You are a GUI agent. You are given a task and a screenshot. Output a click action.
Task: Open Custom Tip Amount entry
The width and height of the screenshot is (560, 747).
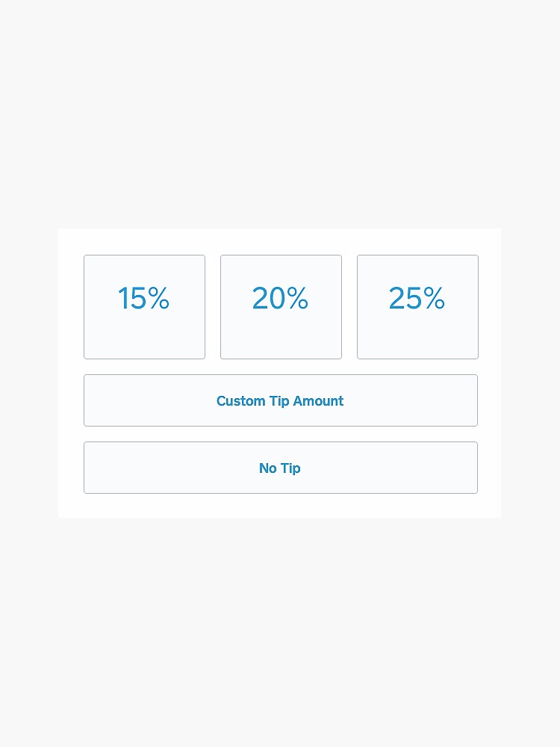pyautogui.click(x=280, y=400)
